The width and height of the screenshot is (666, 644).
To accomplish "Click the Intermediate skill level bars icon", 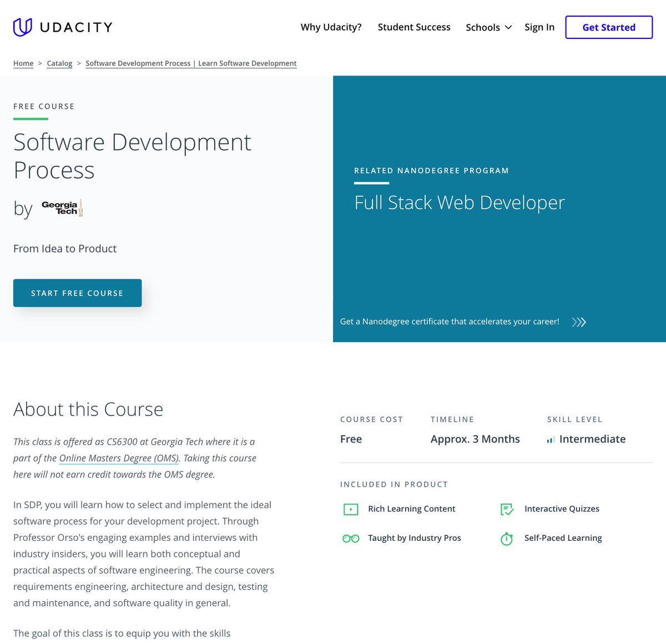I will (x=551, y=440).
